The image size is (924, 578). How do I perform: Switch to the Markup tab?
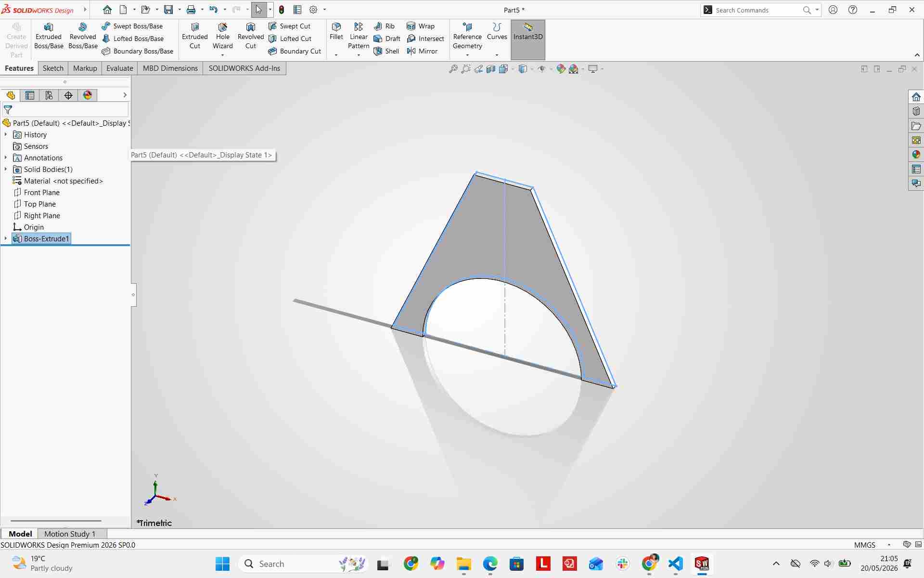[85, 68]
